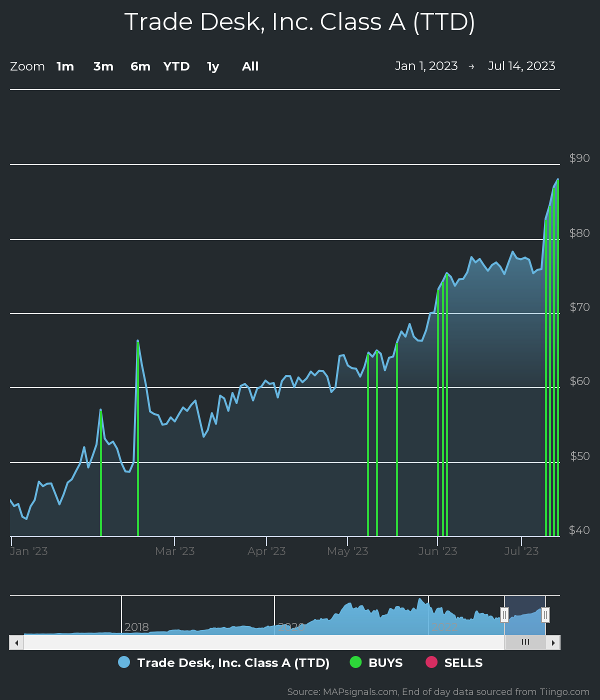The image size is (600, 700).
Task: Click the navigator left range handle
Action: (504, 614)
